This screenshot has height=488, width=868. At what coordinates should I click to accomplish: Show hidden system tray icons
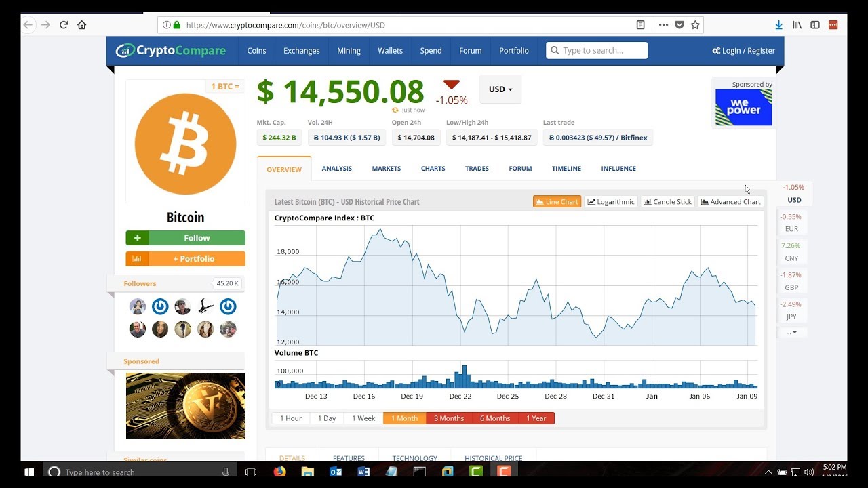(x=768, y=472)
